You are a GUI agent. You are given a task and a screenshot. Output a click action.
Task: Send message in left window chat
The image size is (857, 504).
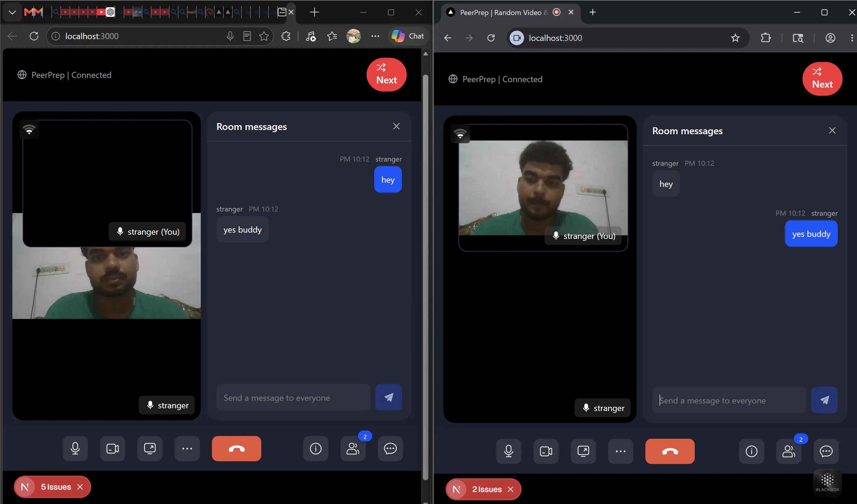tap(389, 397)
